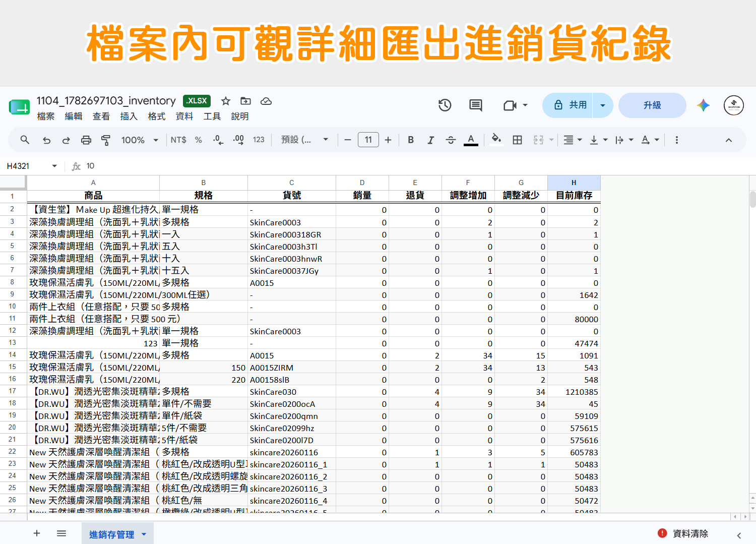This screenshot has height=544, width=756.
Task: Click the 升級 upgrade button
Action: tap(652, 105)
